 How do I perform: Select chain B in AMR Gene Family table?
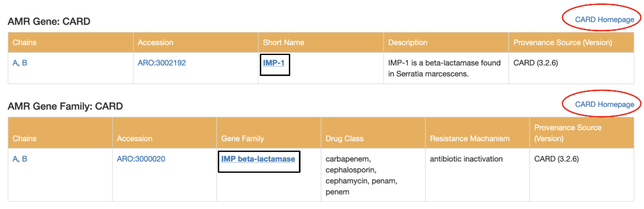[x=25, y=159]
